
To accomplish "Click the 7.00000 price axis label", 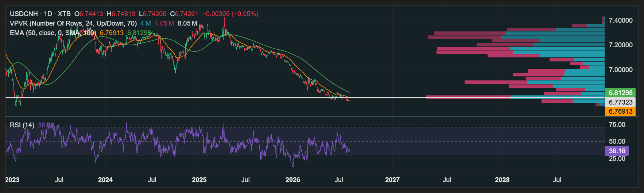I will tap(621, 70).
